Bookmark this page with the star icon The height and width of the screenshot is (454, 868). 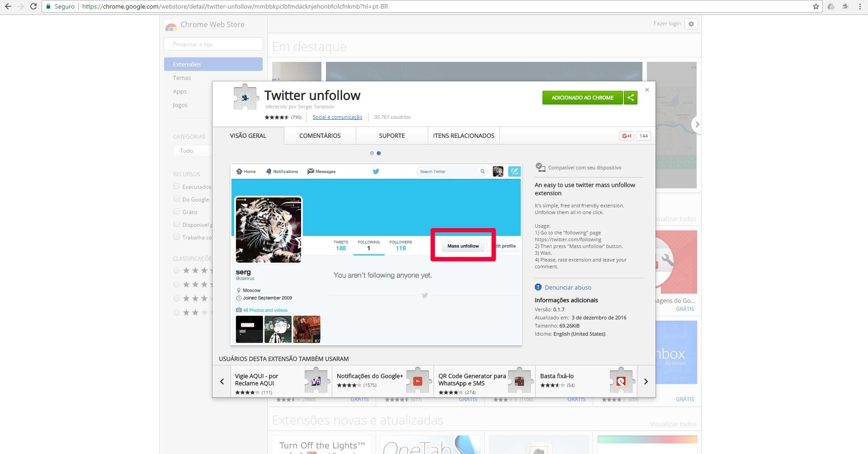click(816, 6)
